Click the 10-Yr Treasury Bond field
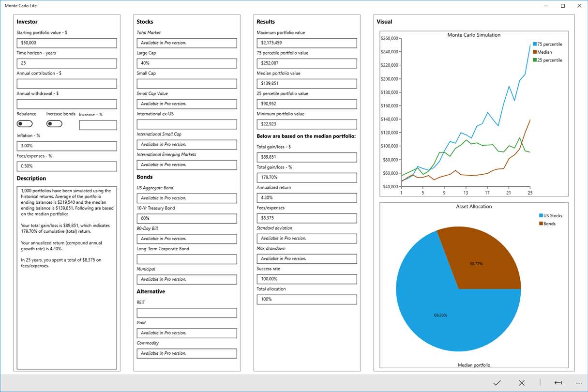This screenshot has height=392, width=588. 187,219
